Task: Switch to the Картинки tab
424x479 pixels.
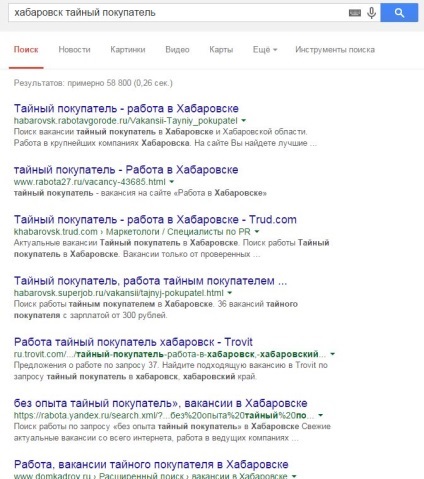Action: [128, 50]
